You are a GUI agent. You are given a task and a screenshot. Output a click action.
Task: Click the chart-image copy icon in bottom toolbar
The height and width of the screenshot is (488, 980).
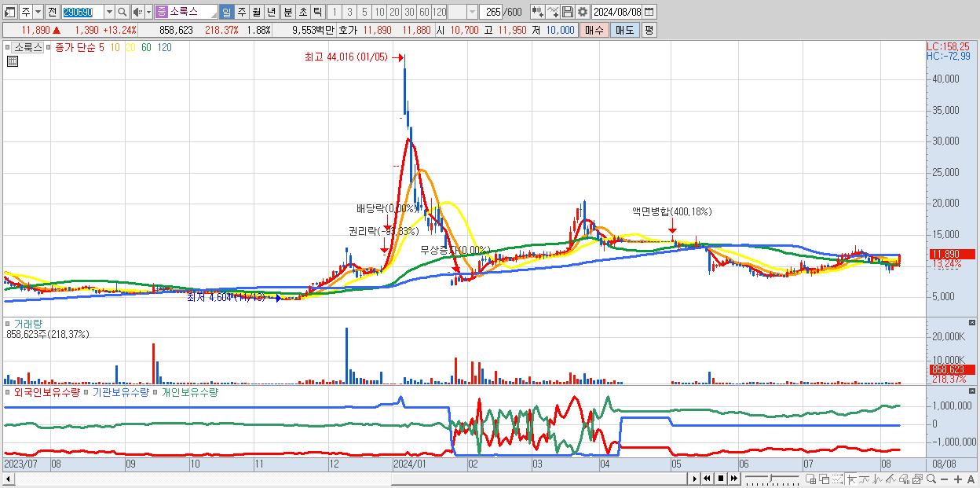pyautogui.click(x=917, y=479)
